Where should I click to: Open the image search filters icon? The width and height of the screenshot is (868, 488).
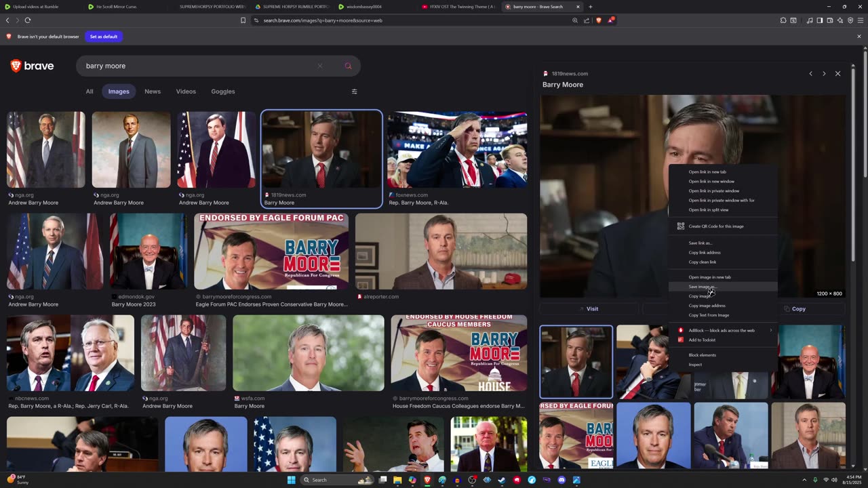click(354, 91)
